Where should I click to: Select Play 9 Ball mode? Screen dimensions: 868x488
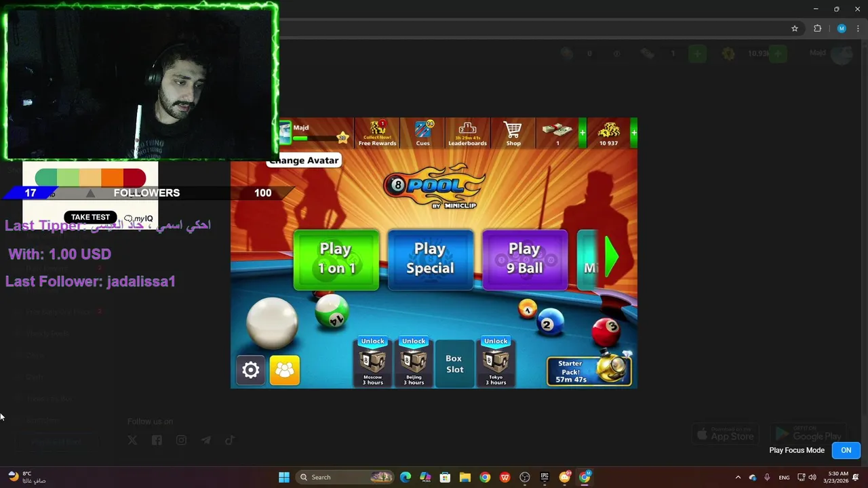(x=525, y=260)
